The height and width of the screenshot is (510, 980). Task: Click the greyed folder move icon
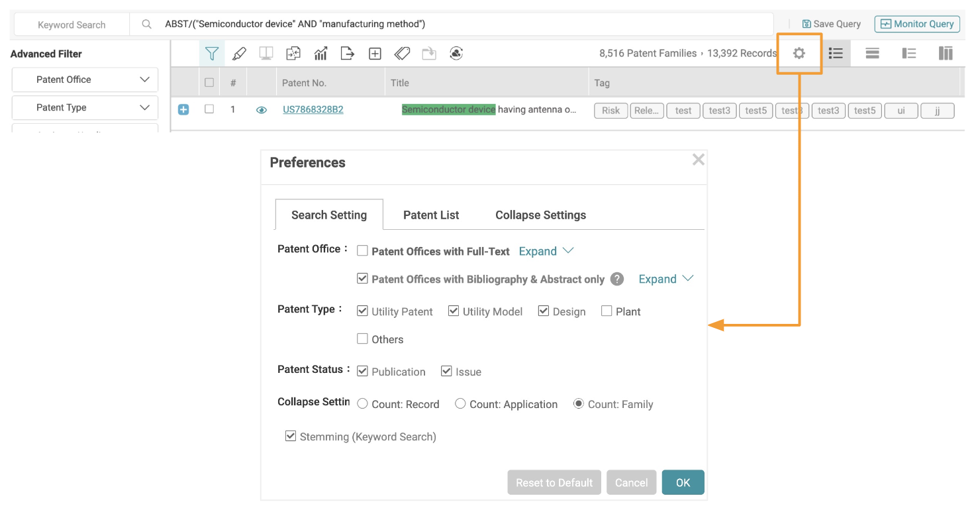click(x=429, y=54)
